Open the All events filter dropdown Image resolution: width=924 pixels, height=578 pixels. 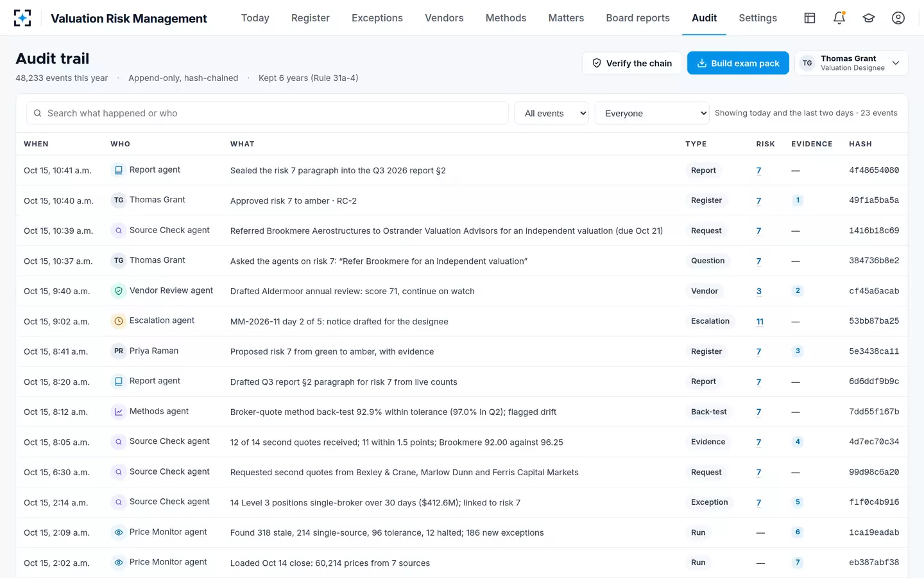click(552, 113)
